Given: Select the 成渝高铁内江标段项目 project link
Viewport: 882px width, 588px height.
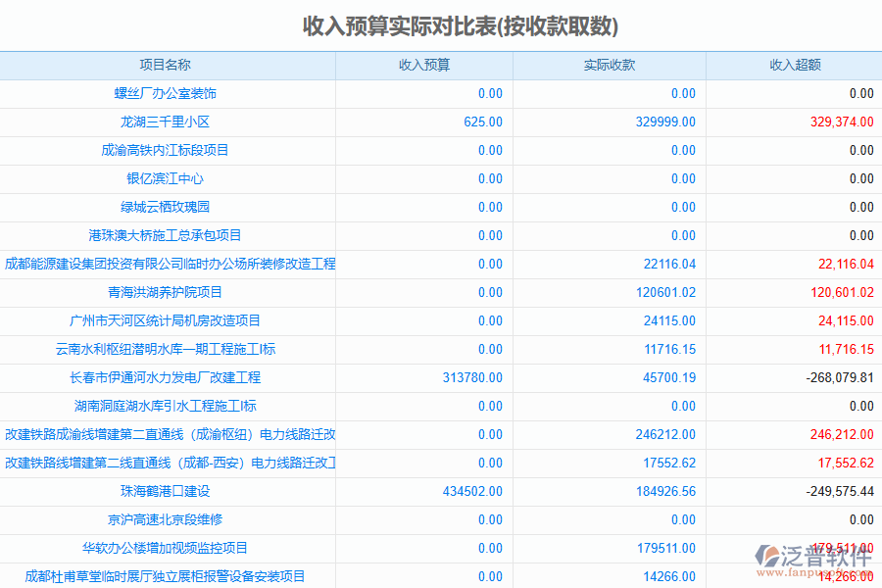Looking at the screenshot, I should tap(165, 151).
